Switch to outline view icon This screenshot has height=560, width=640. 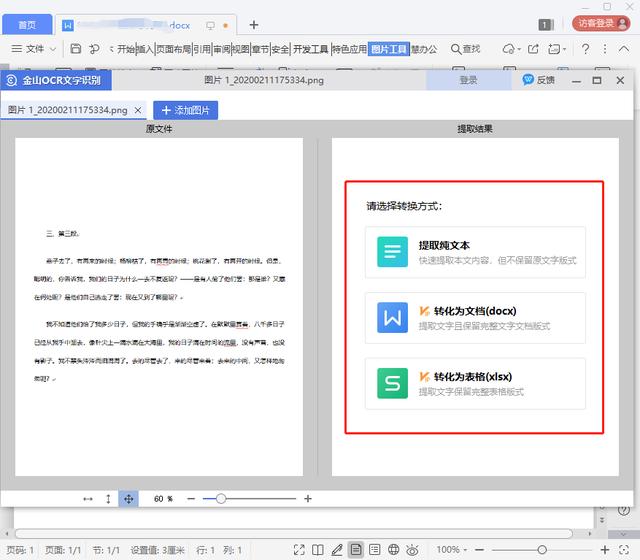[x=374, y=550]
